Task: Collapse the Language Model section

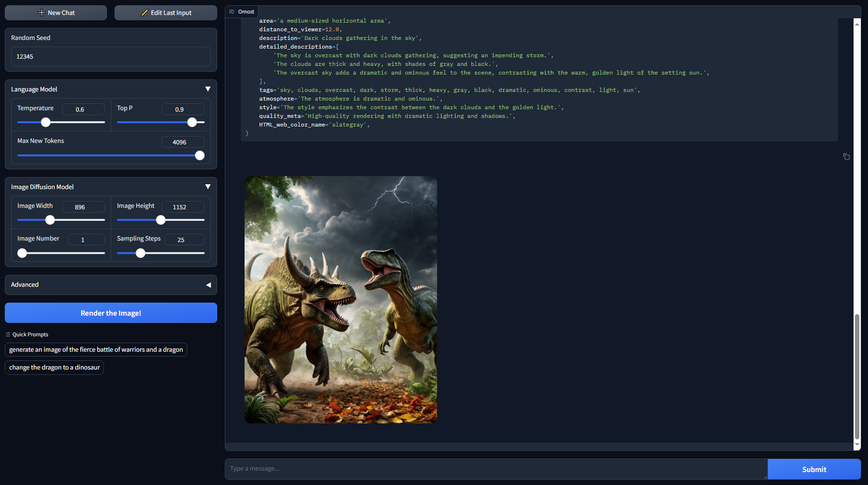Action: [208, 89]
